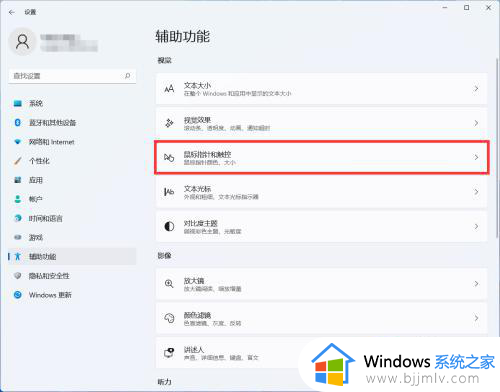Expand the 对比度主题 row chevron
The height and width of the screenshot is (392, 500).
click(x=476, y=227)
